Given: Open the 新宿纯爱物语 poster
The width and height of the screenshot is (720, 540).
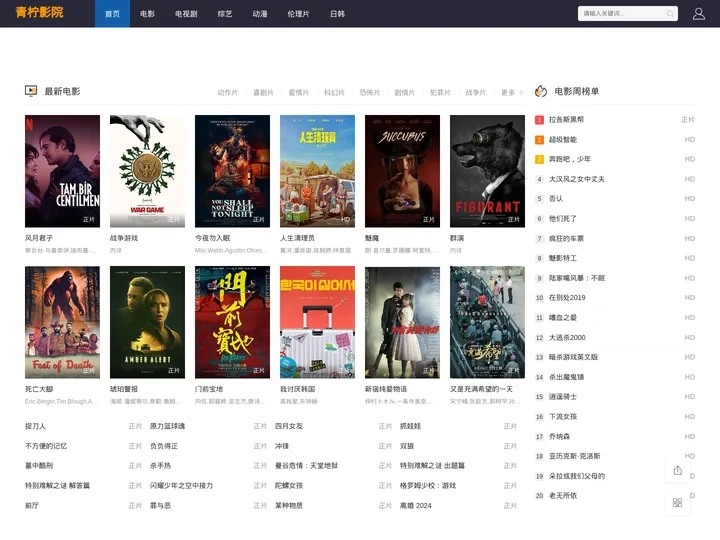Looking at the screenshot, I should pyautogui.click(x=402, y=322).
